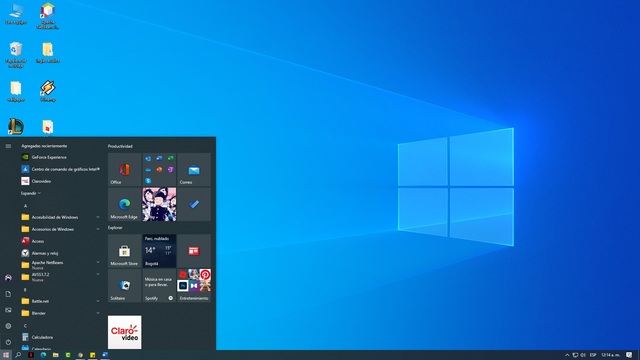
Task: Open the Bogotá weather tile
Action: 159,251
